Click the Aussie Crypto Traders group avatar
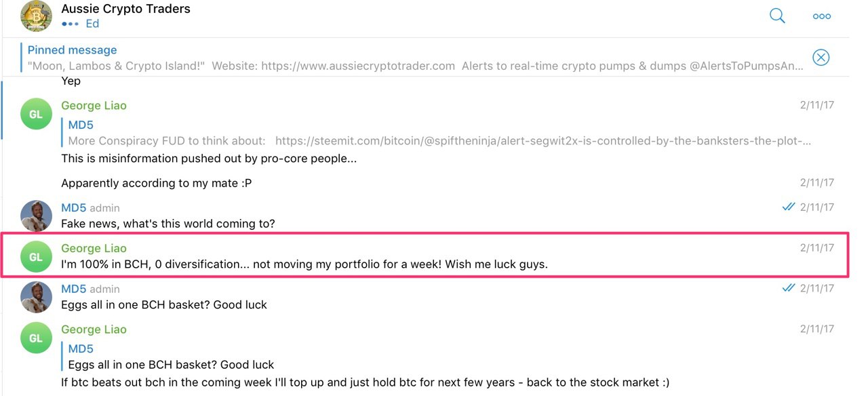 pyautogui.click(x=36, y=16)
